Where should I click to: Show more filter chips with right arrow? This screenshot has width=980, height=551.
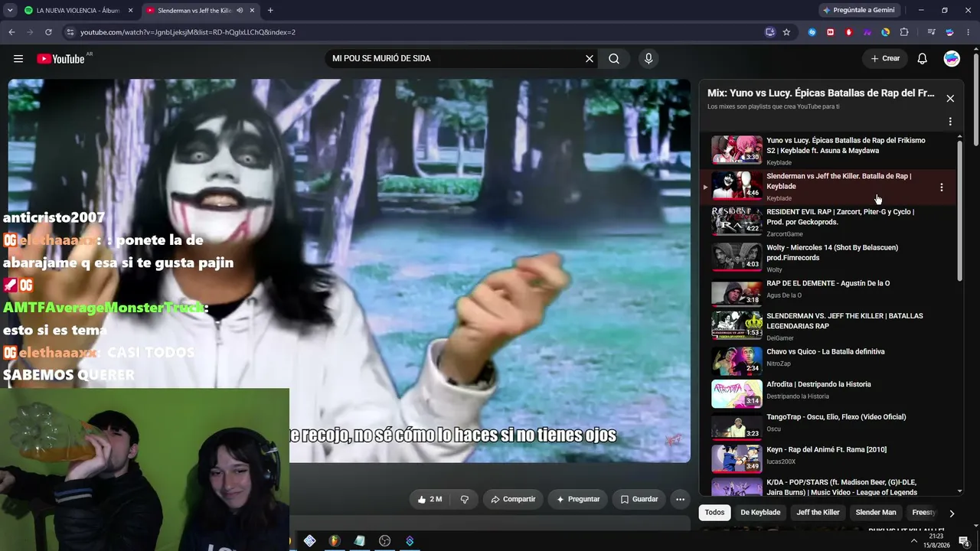click(952, 514)
